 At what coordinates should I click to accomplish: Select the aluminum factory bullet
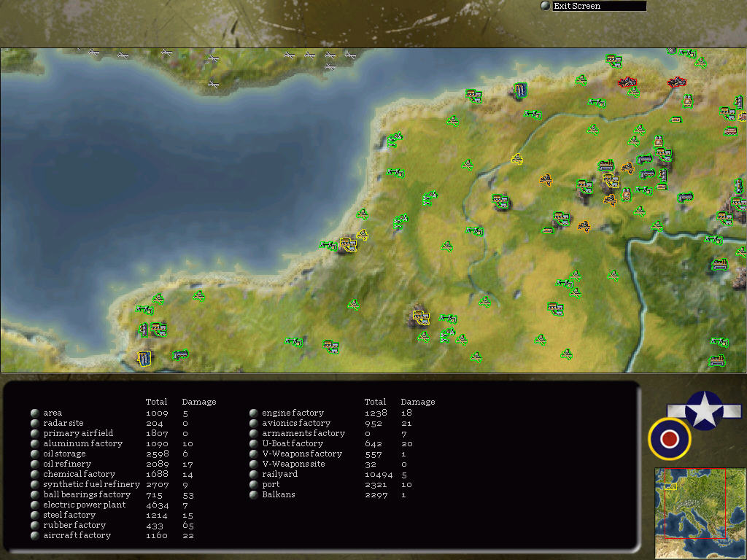point(35,443)
